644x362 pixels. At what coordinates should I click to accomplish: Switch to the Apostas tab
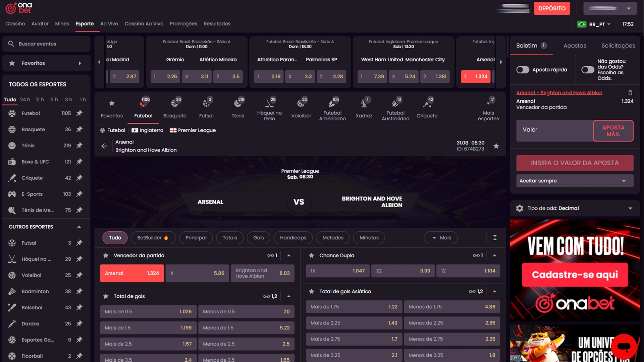(575, 46)
